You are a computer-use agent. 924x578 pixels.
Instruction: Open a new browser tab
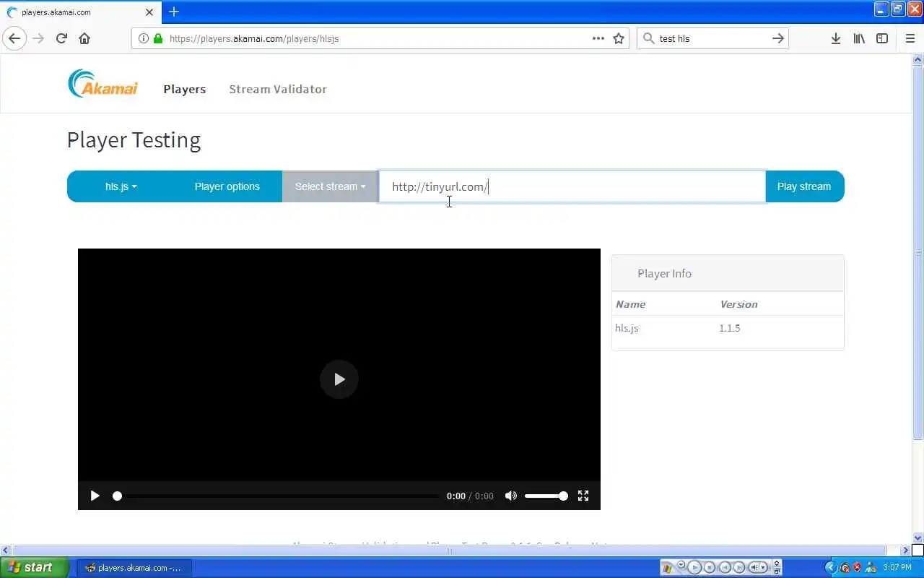coord(174,12)
